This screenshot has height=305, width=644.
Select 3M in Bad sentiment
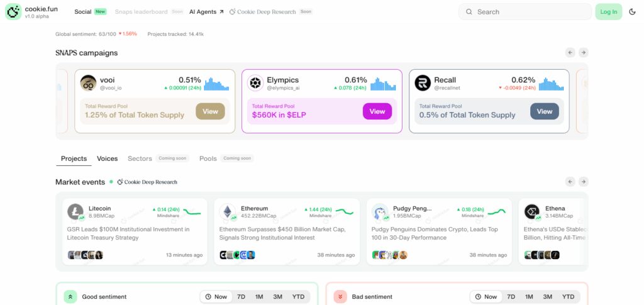[548, 297]
